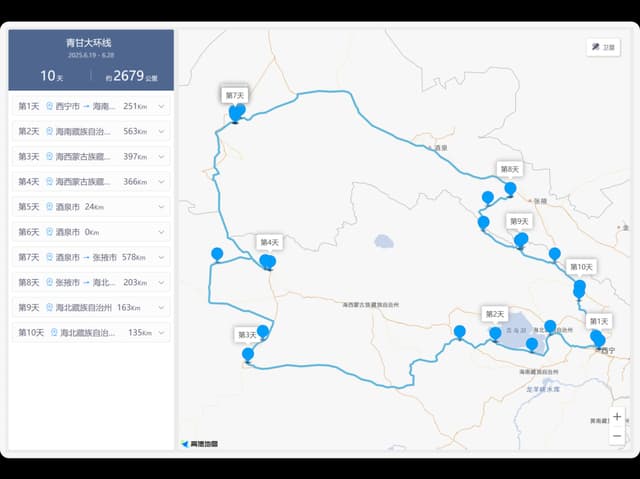Viewport: 640px width, 479px height.
Task: Click the 高德地图 logo on the map
Action: point(200,444)
